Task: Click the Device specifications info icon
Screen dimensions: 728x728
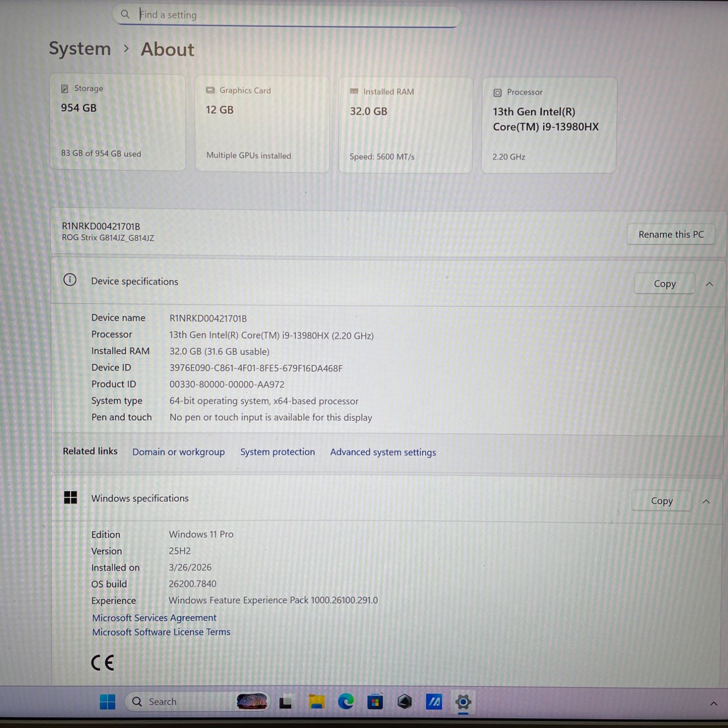Action: click(x=70, y=280)
